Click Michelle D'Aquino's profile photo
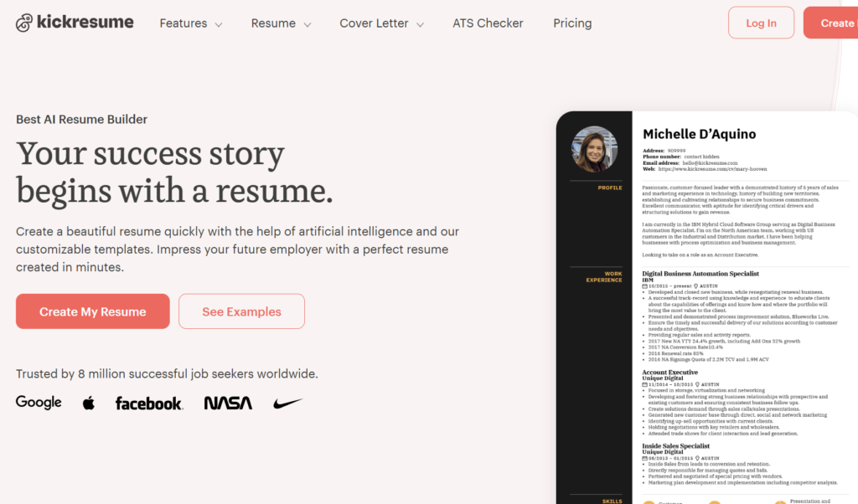 594,149
